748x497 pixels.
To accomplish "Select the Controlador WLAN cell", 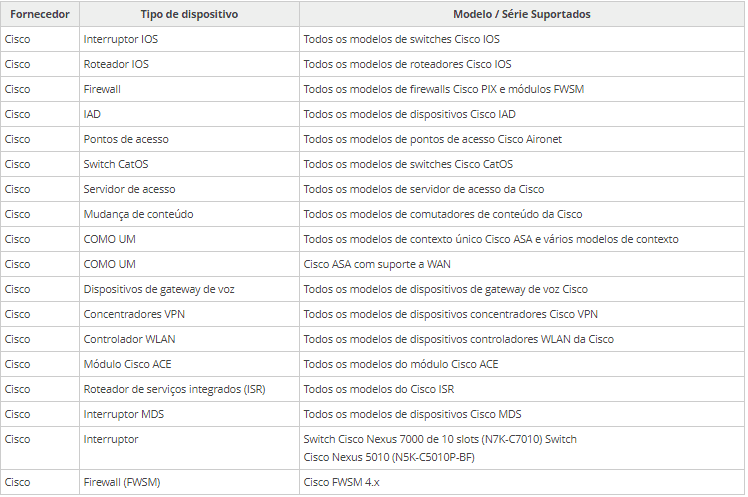I will (126, 340).
